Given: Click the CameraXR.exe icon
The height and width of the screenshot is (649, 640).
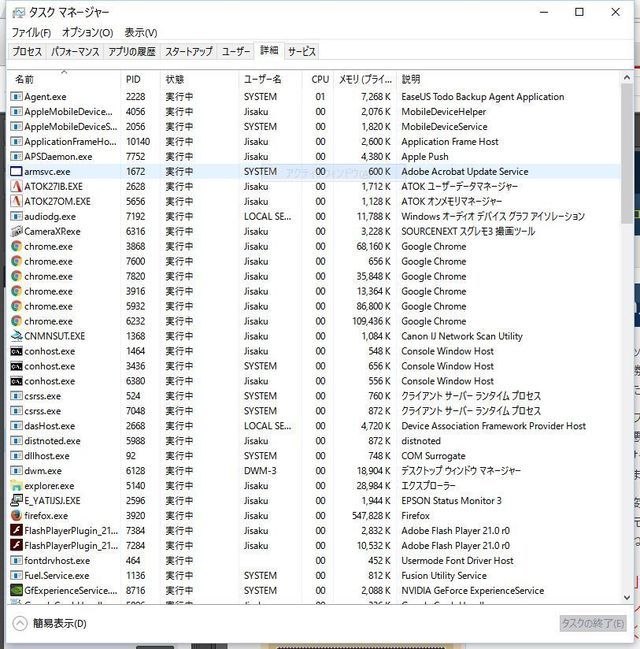Looking at the screenshot, I should 16,231.
